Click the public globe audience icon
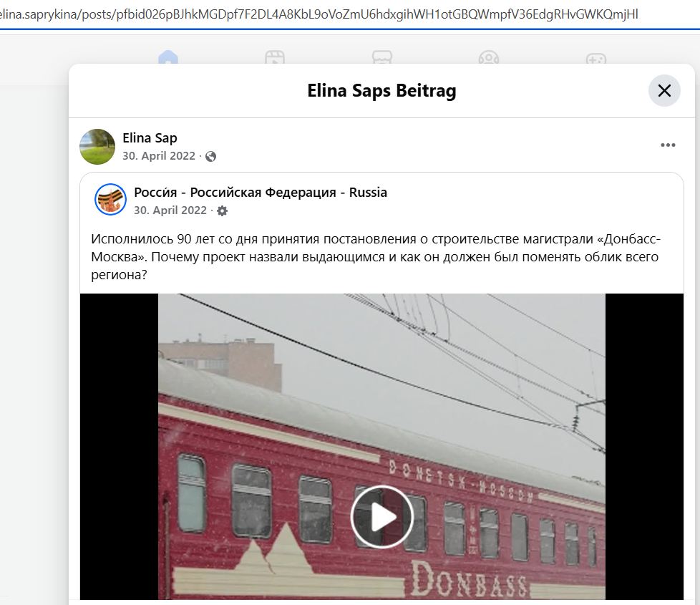 pyautogui.click(x=210, y=156)
